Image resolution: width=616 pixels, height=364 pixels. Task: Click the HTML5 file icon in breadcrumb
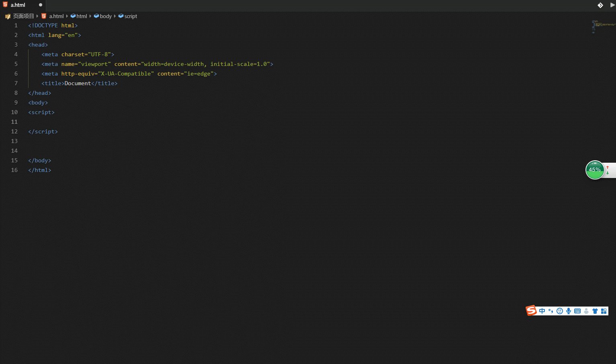coord(44,16)
